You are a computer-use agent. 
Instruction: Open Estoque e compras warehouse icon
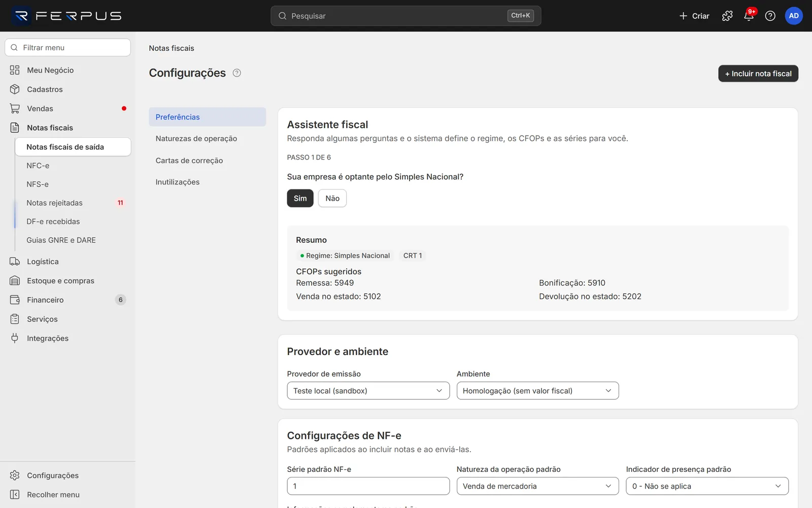coord(15,281)
